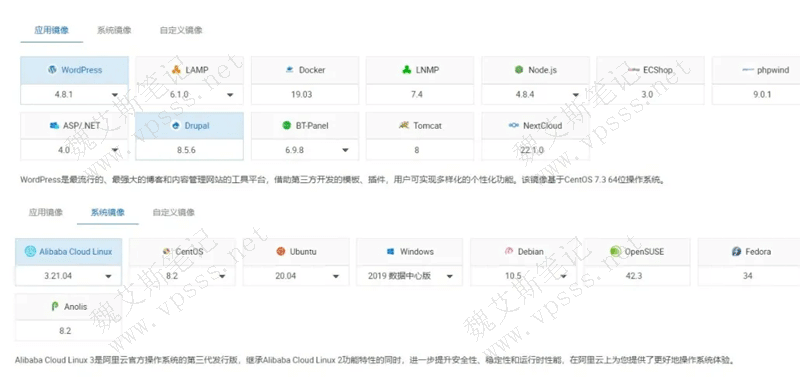The height and width of the screenshot is (378, 800).
Task: Click the Windows logo icon
Action: point(391,251)
